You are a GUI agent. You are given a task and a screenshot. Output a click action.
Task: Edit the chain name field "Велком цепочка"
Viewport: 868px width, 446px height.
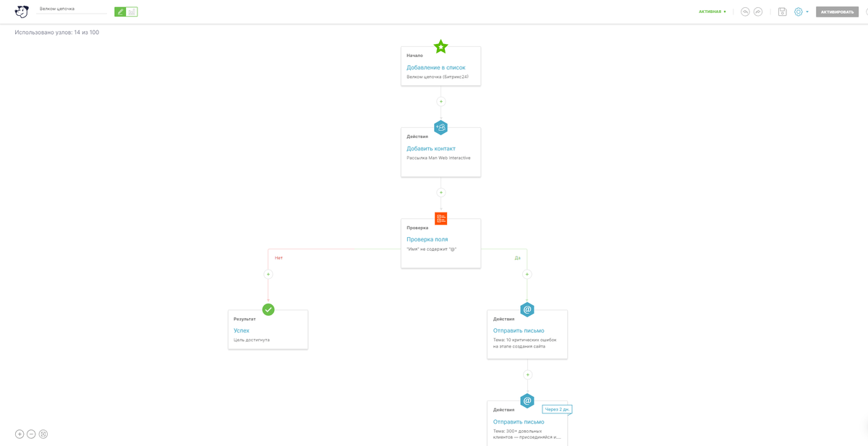[x=72, y=9]
